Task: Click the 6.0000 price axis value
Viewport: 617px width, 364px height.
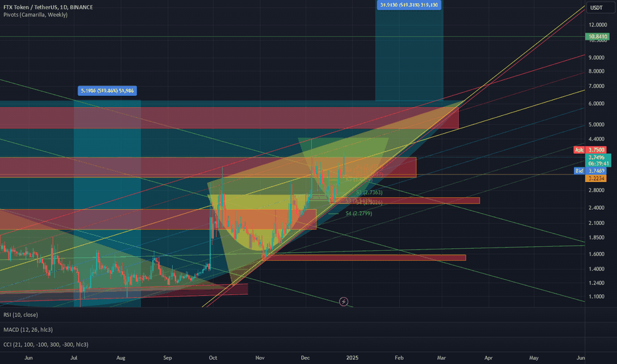Action: click(596, 103)
